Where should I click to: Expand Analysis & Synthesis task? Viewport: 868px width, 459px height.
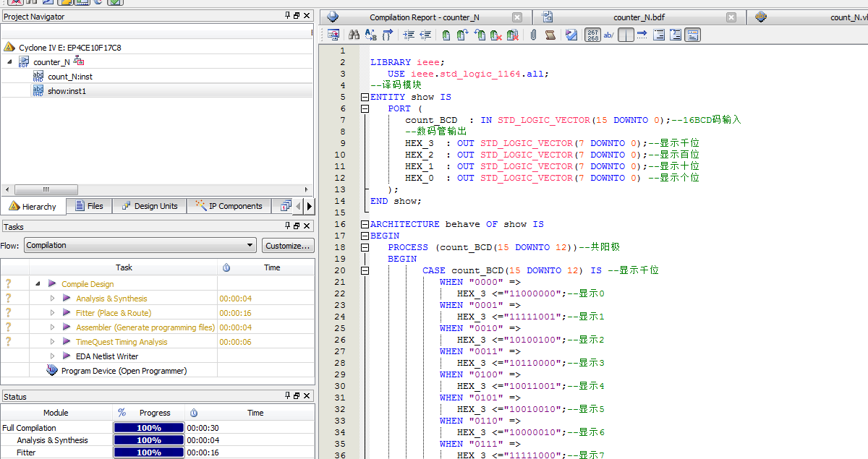tap(52, 299)
